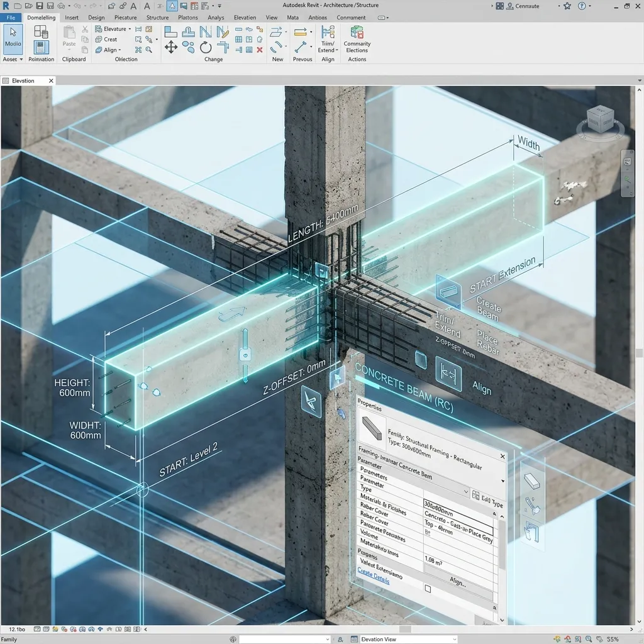644x644 pixels.
Task: Switch to the Insert ribbon tab
Action: pos(72,18)
